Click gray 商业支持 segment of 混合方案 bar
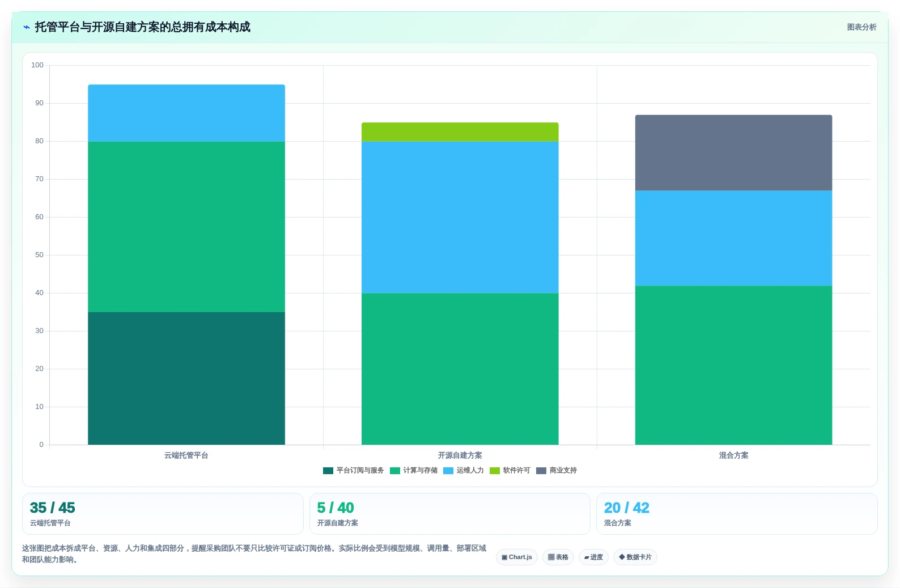 734,153
